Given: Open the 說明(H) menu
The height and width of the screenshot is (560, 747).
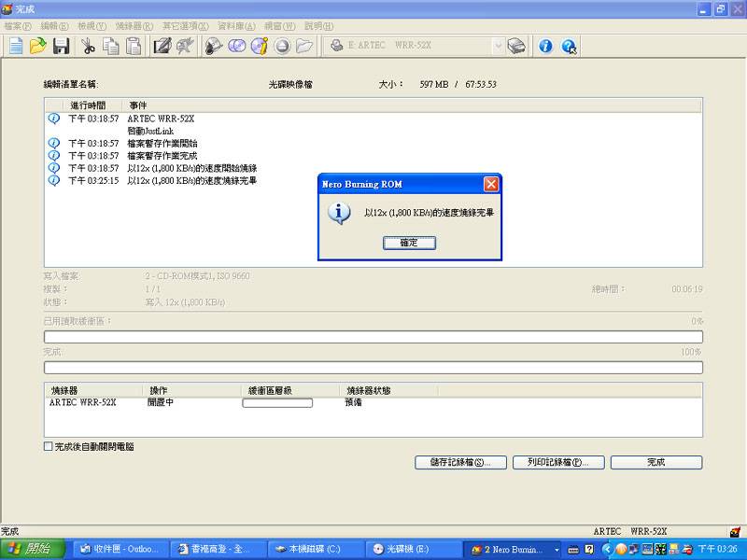Looking at the screenshot, I should [318, 26].
